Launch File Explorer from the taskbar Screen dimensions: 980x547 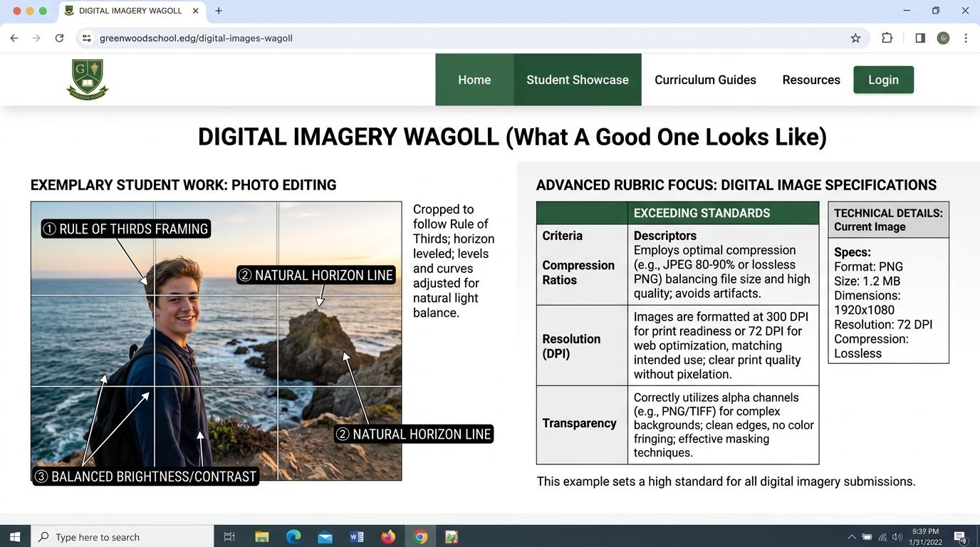click(x=261, y=537)
